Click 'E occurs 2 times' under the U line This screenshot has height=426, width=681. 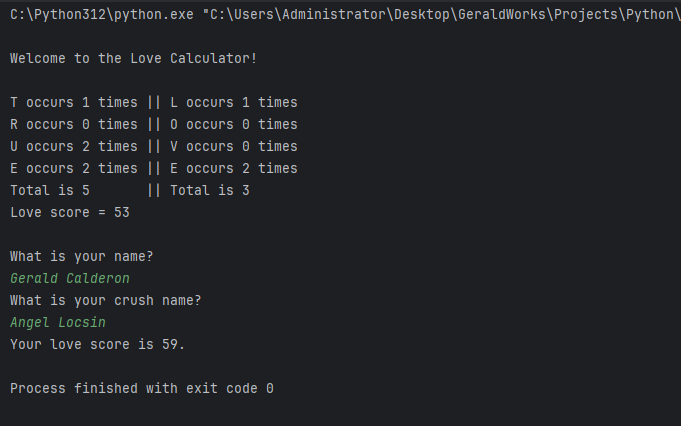tap(74, 168)
